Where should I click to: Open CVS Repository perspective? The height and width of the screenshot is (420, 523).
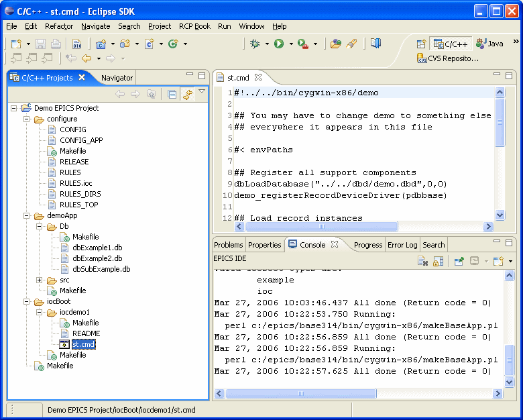[x=448, y=58]
